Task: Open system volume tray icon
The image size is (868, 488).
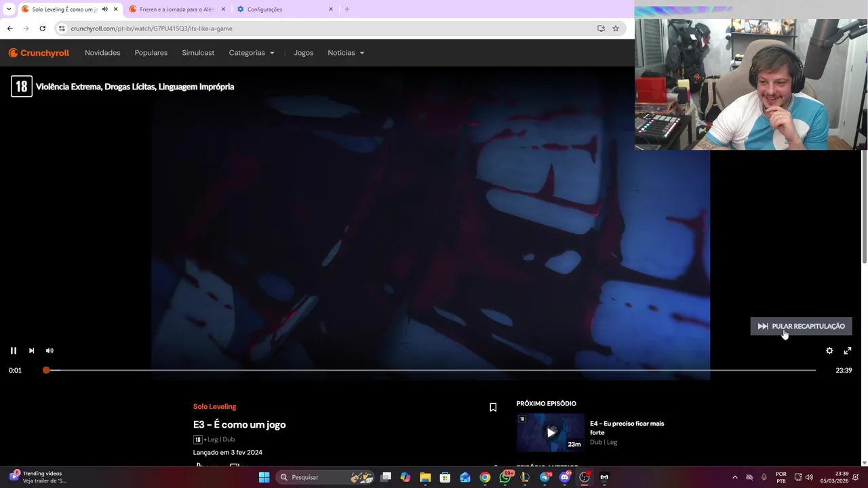Action: click(x=809, y=477)
